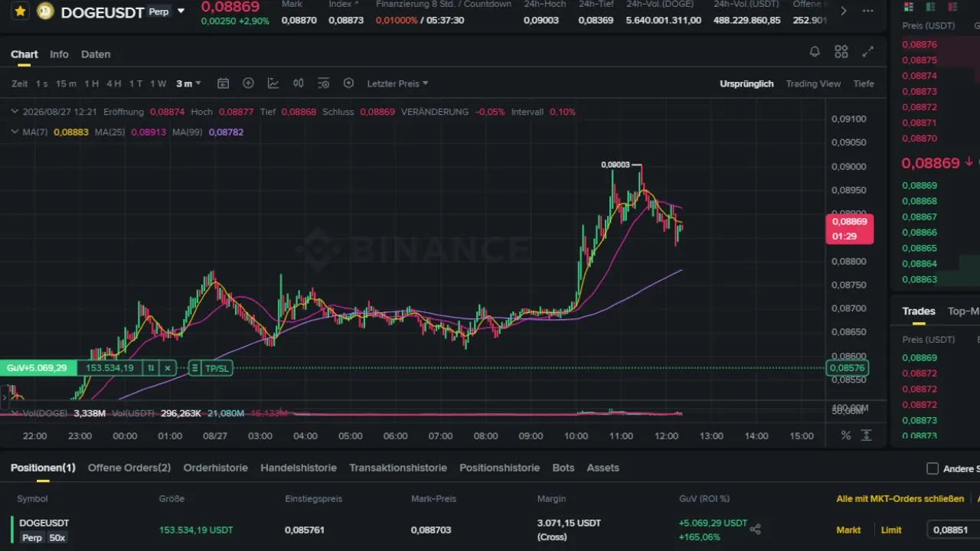This screenshot has width=980, height=551.
Task: Select the 1W interval
Action: [x=158, y=83]
